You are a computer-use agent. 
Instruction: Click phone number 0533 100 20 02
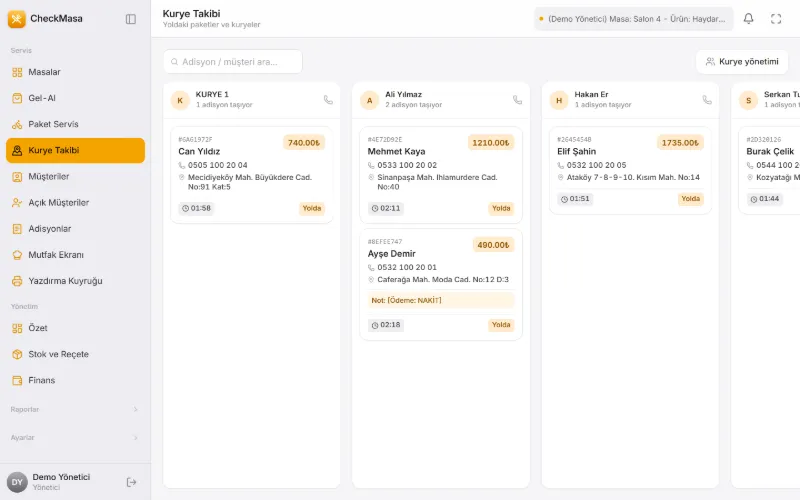(407, 165)
